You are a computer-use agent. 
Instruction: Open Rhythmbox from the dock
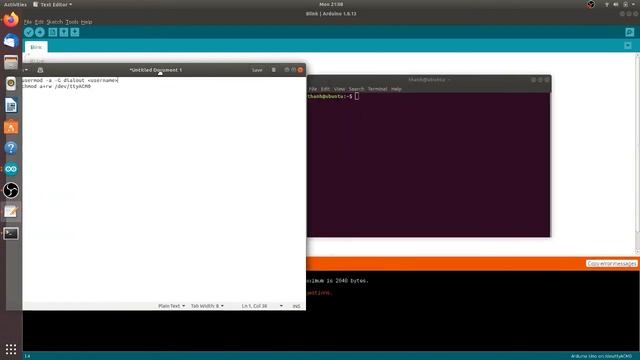11,83
